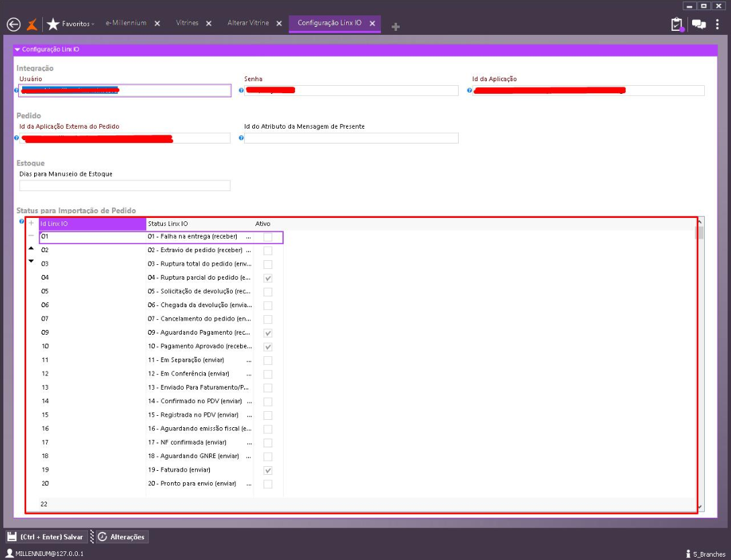Click help icon beside Mensagem de Presente field

tap(241, 138)
